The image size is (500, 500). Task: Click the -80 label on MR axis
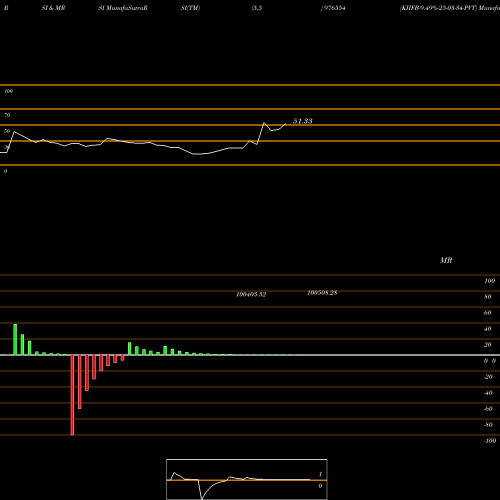(488, 425)
